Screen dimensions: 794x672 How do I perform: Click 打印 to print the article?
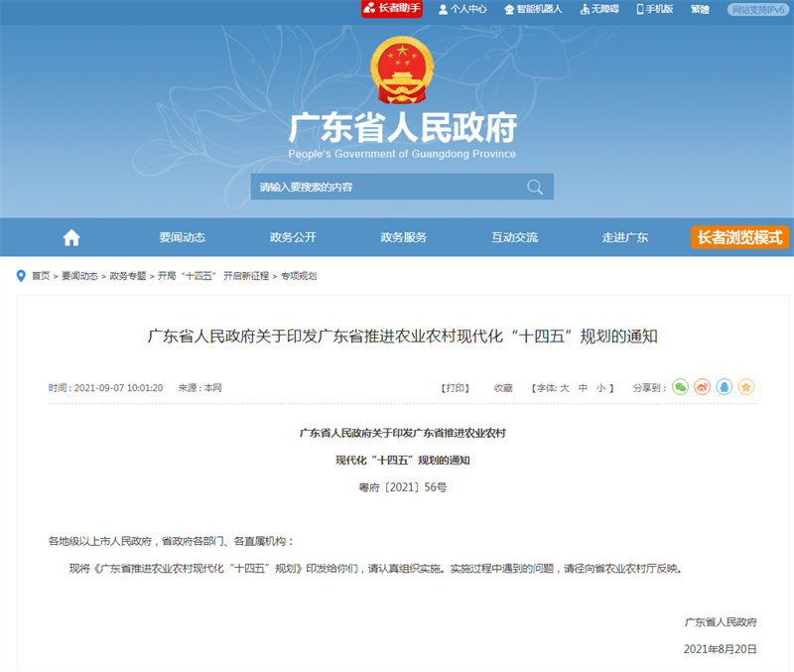(x=455, y=388)
